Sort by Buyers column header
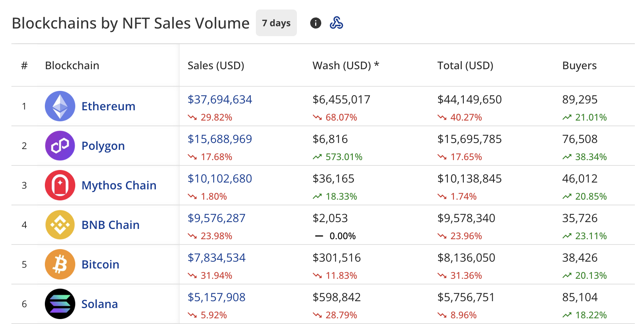 pos(579,65)
